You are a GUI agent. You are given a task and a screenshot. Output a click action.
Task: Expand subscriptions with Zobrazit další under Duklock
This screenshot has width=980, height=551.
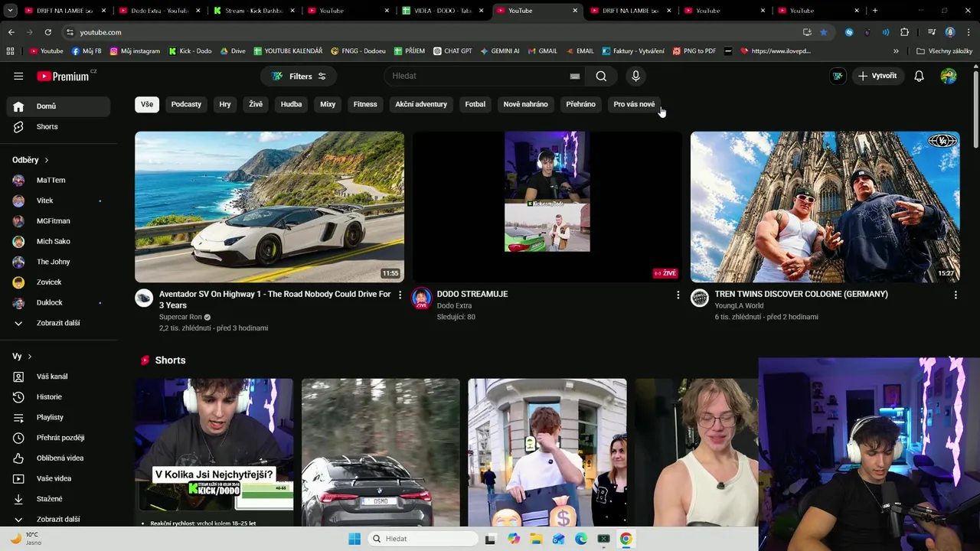click(58, 323)
